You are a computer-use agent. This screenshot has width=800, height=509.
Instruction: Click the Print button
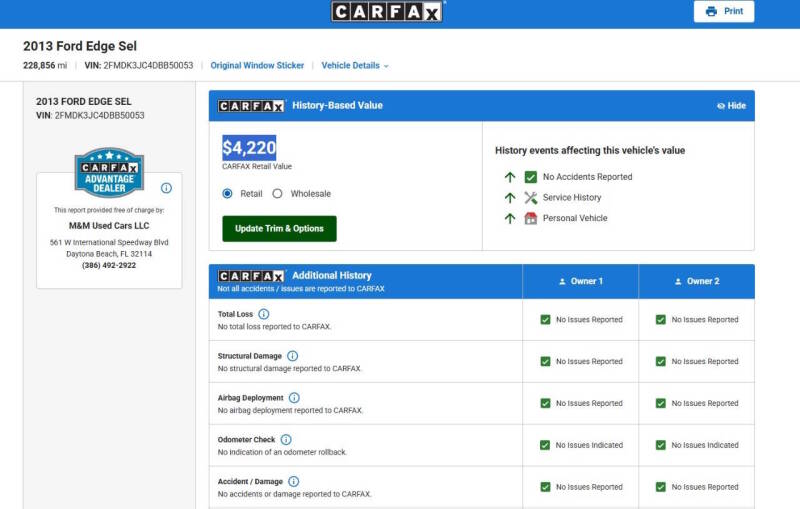coord(724,11)
